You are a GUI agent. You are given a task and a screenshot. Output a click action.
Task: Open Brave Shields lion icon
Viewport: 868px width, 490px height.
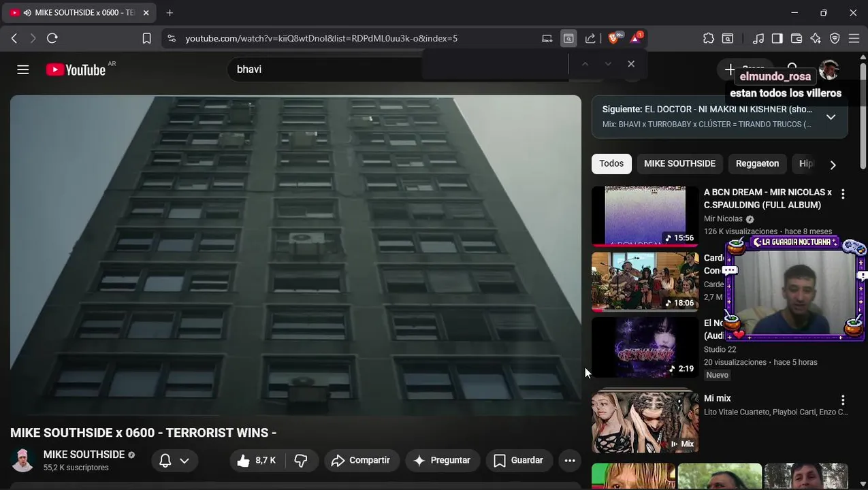(614, 39)
